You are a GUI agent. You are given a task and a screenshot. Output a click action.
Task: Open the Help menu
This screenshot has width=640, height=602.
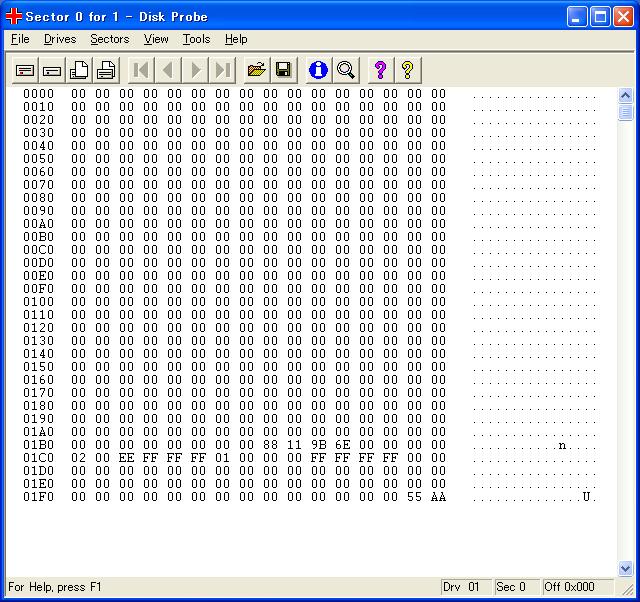(236, 39)
